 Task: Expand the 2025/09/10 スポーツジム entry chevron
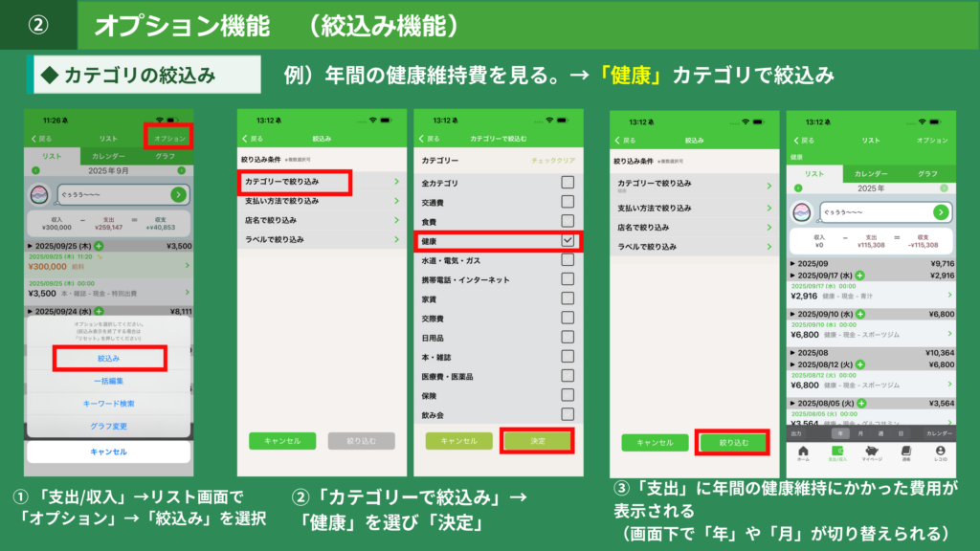point(949,334)
